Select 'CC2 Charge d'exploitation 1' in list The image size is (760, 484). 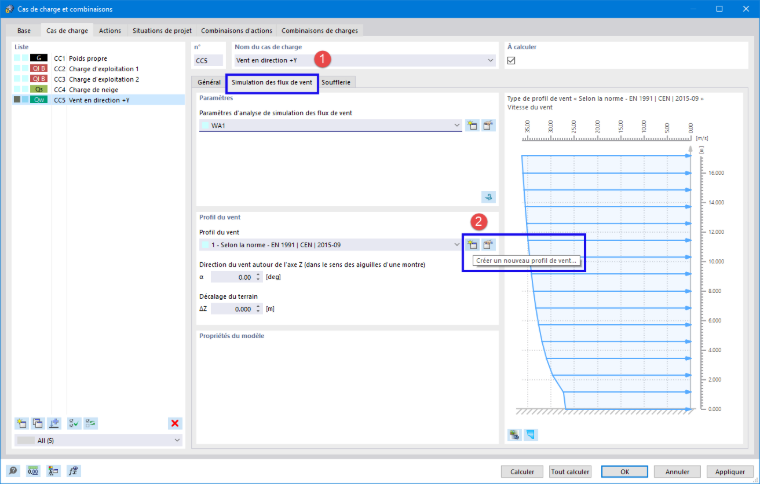pyautogui.click(x=98, y=68)
